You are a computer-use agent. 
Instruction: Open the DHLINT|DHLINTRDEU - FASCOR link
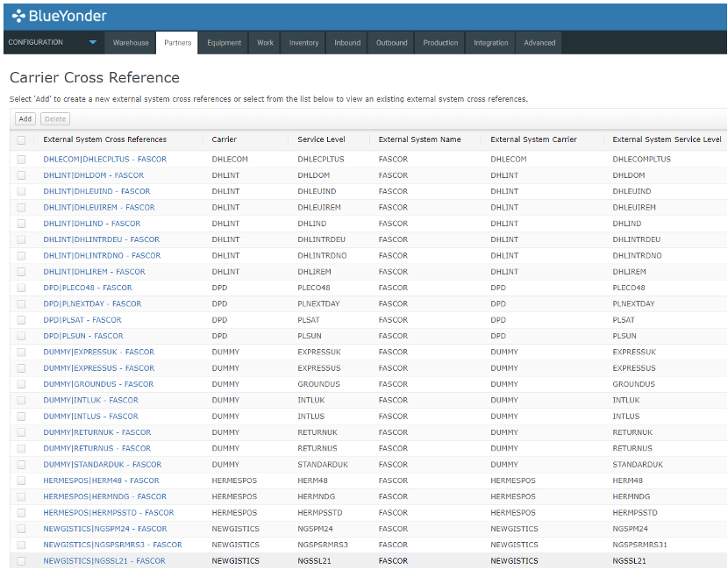coord(101,239)
